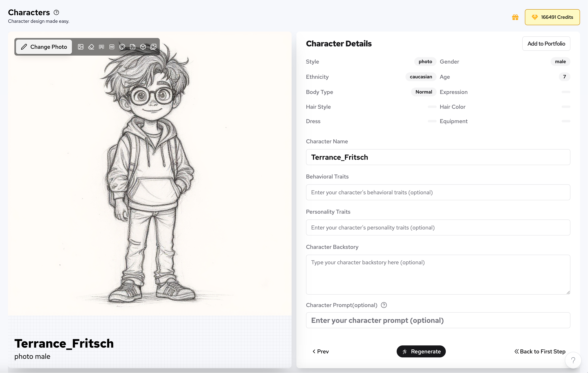This screenshot has width=588, height=373.
Task: Click the Behavioral Traits text field
Action: pyautogui.click(x=438, y=192)
